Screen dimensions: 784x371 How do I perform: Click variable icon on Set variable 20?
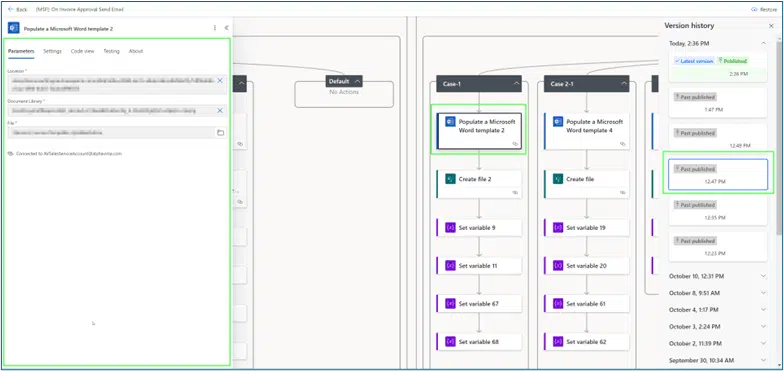coord(558,266)
